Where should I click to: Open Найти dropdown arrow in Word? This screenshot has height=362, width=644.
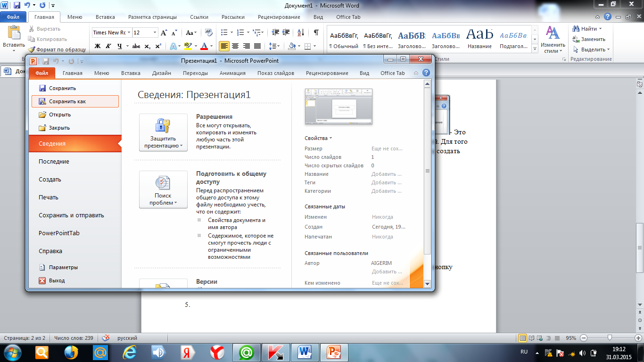(601, 29)
